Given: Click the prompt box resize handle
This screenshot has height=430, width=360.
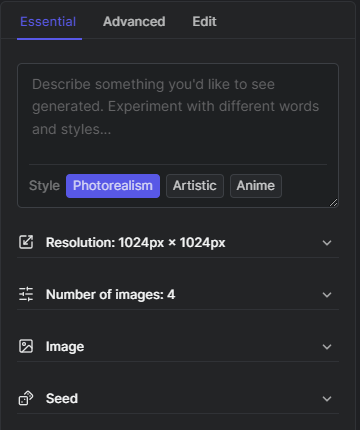Looking at the screenshot, I should click(x=333, y=202).
